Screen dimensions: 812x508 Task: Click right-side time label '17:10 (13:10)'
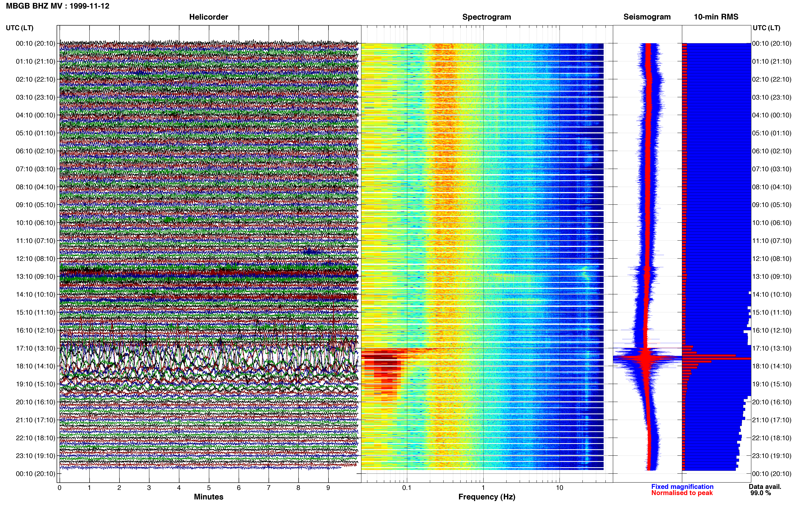point(772,348)
